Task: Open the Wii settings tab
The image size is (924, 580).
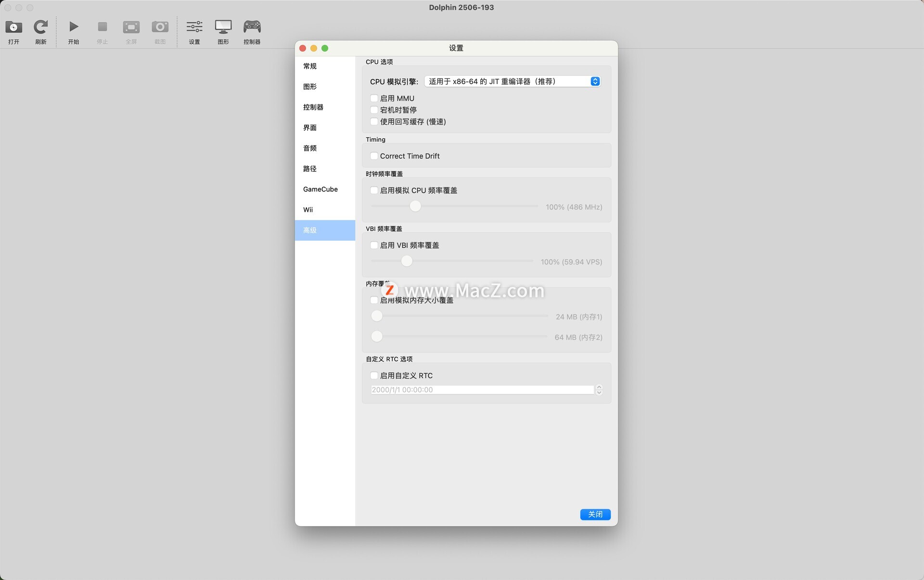Action: 325,210
